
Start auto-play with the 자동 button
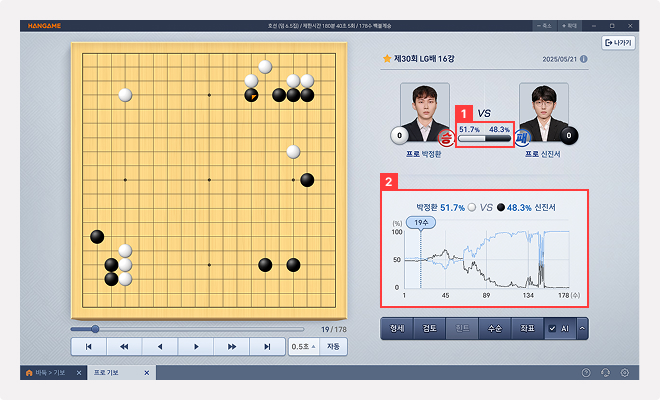pos(333,347)
